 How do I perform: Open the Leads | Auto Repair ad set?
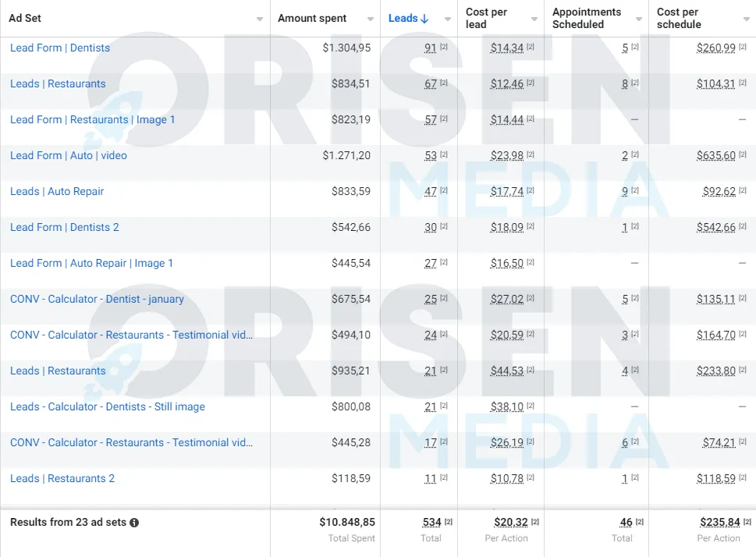tap(57, 191)
